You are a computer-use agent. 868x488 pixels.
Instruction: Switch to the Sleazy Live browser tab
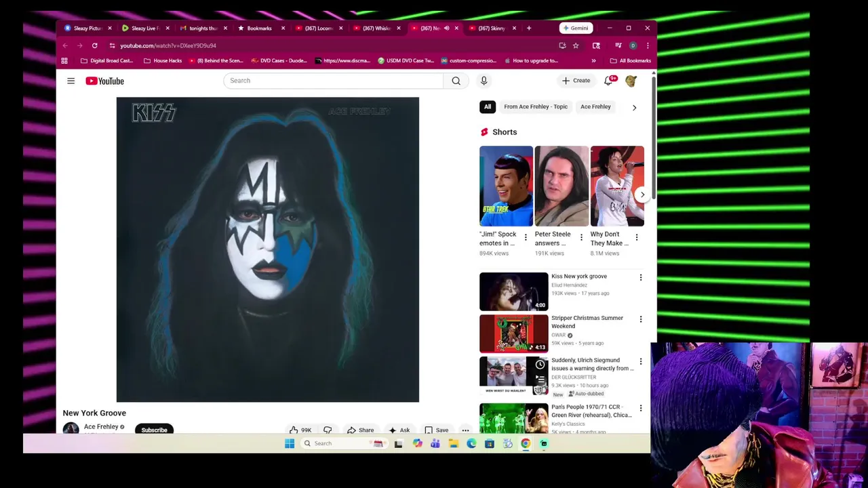coord(144,28)
